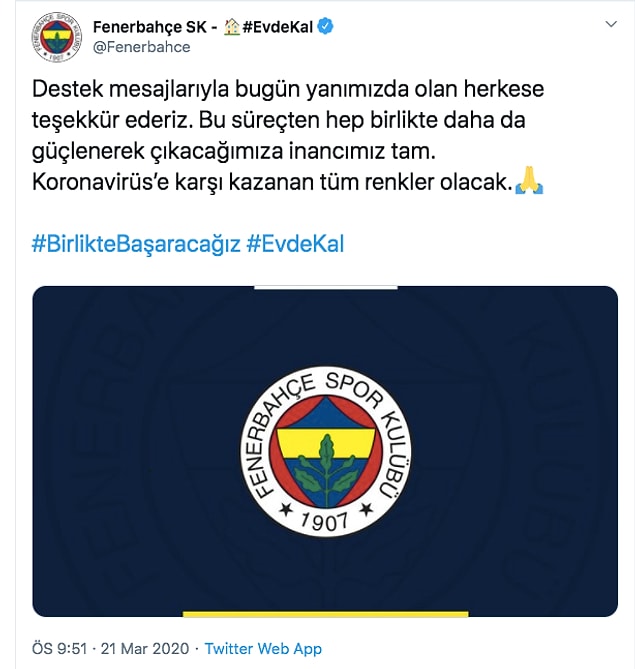Click the blue verified badge
This screenshot has width=635, height=669.
pyautogui.click(x=326, y=27)
